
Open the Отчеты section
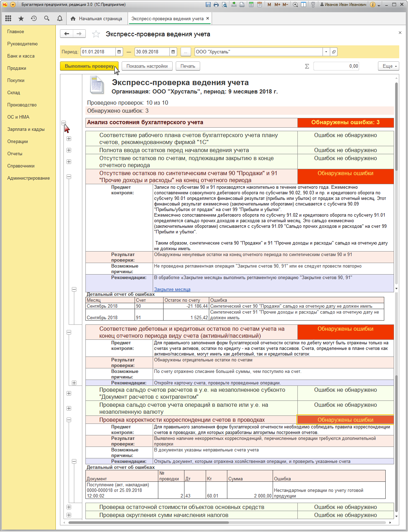(x=15, y=153)
